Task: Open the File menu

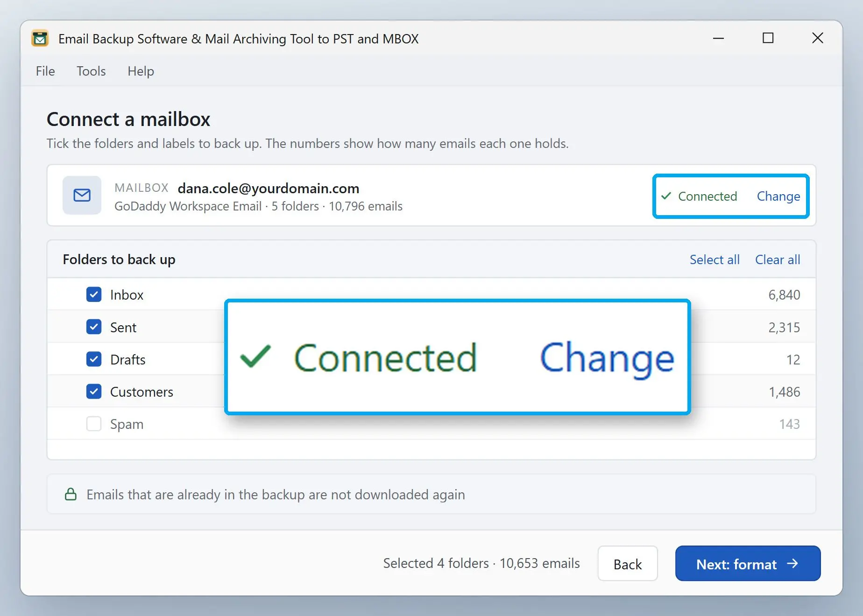Action: tap(45, 71)
